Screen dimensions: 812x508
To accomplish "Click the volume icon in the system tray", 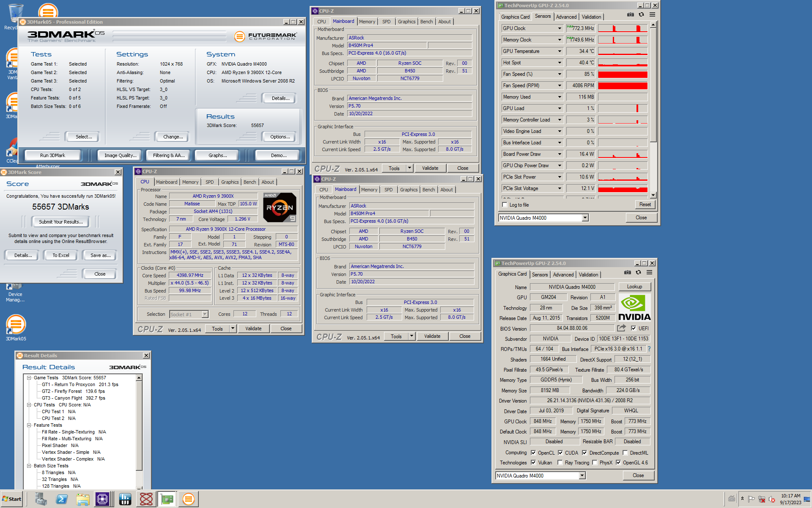I will tap(772, 499).
